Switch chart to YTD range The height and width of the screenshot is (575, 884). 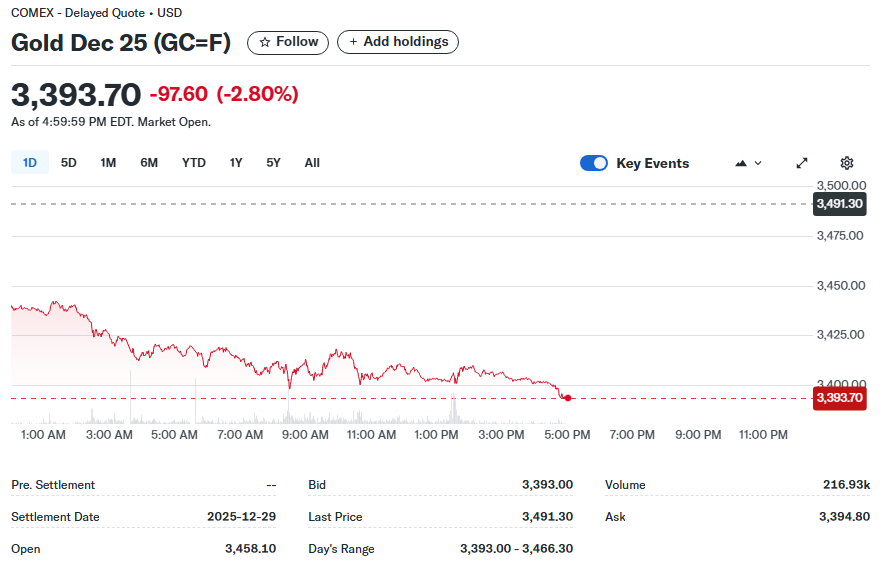[x=194, y=162]
